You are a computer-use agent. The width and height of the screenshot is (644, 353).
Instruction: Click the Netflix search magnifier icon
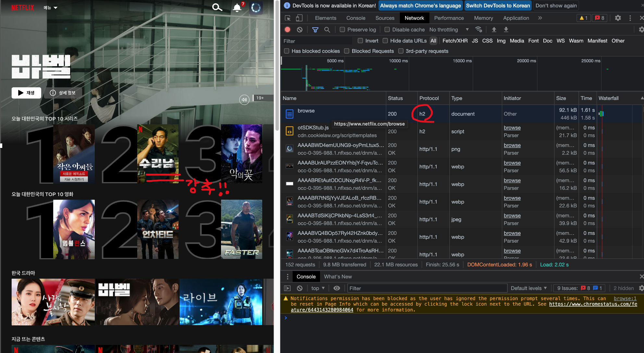click(x=217, y=7)
